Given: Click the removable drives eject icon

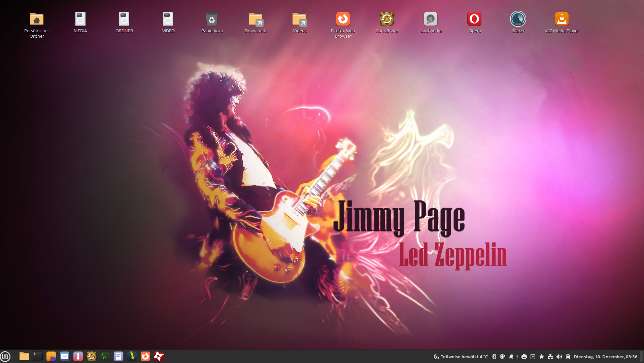Looking at the screenshot, I should (533, 357).
